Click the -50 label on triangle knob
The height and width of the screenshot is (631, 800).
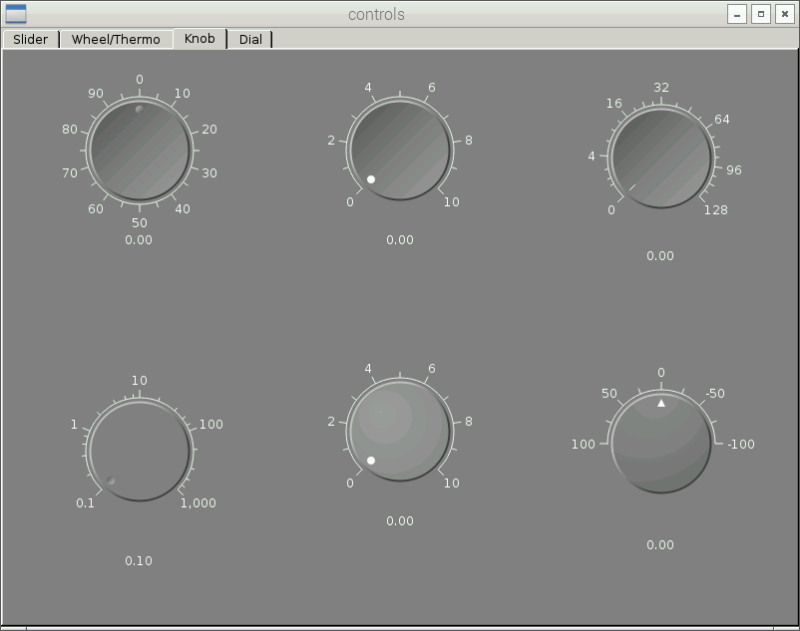pos(715,393)
